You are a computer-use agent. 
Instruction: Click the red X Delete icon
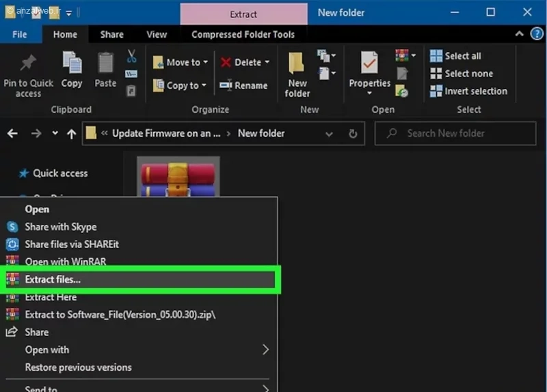coord(226,62)
